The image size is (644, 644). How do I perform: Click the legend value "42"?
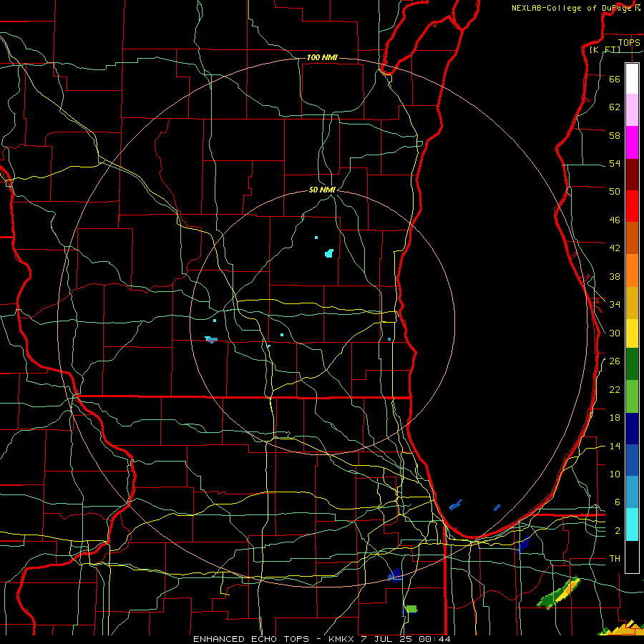coord(615,248)
